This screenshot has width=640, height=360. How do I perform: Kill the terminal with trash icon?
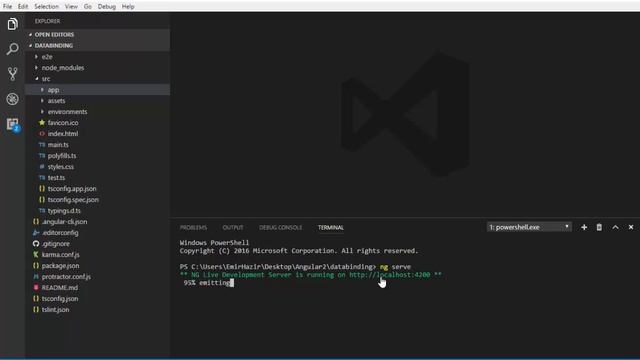tap(599, 227)
